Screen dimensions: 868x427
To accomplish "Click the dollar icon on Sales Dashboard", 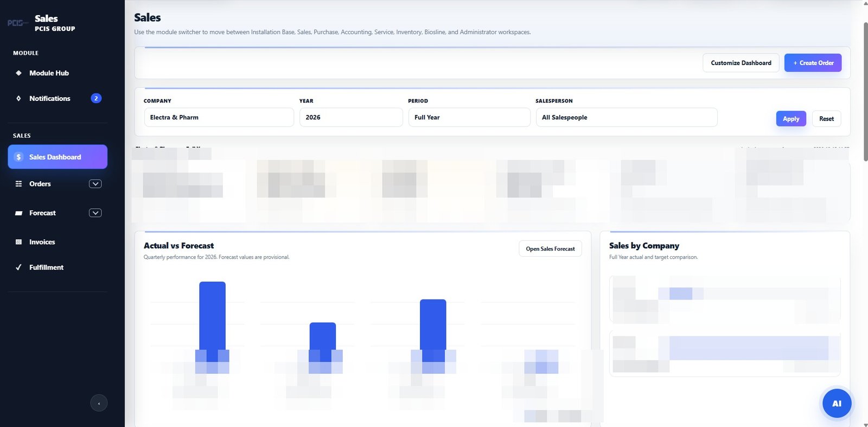I will (18, 157).
